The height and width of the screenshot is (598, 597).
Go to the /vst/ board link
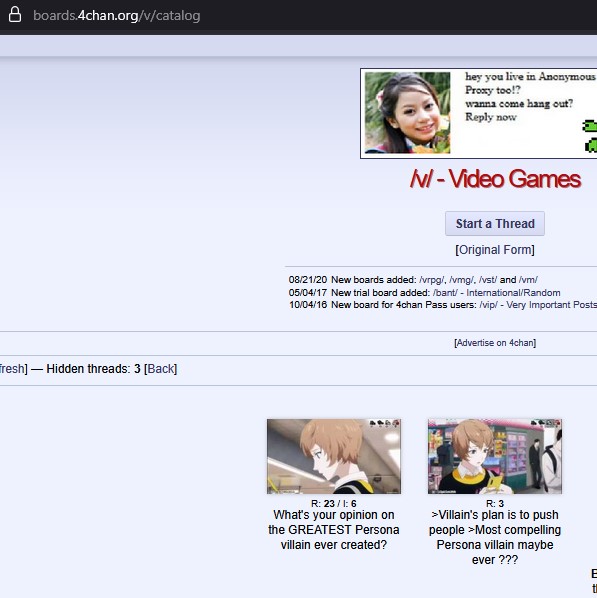[x=488, y=280]
